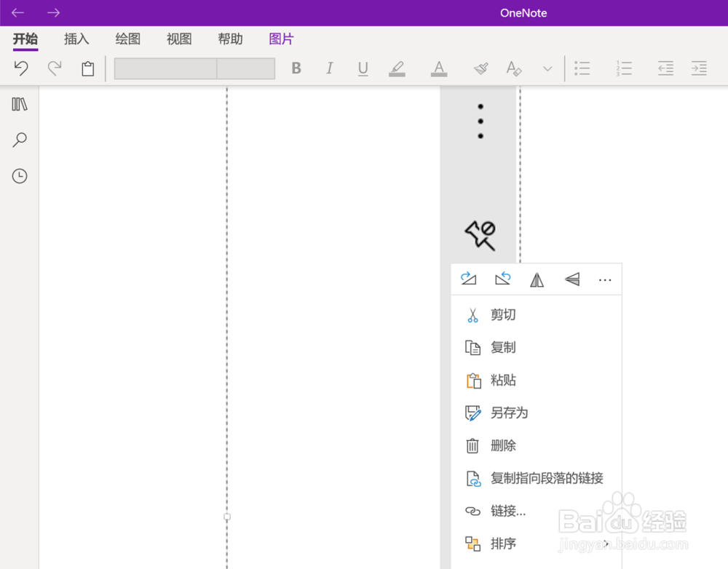This screenshot has height=569, width=728.
Task: Toggle bold formatting
Action: (296, 68)
